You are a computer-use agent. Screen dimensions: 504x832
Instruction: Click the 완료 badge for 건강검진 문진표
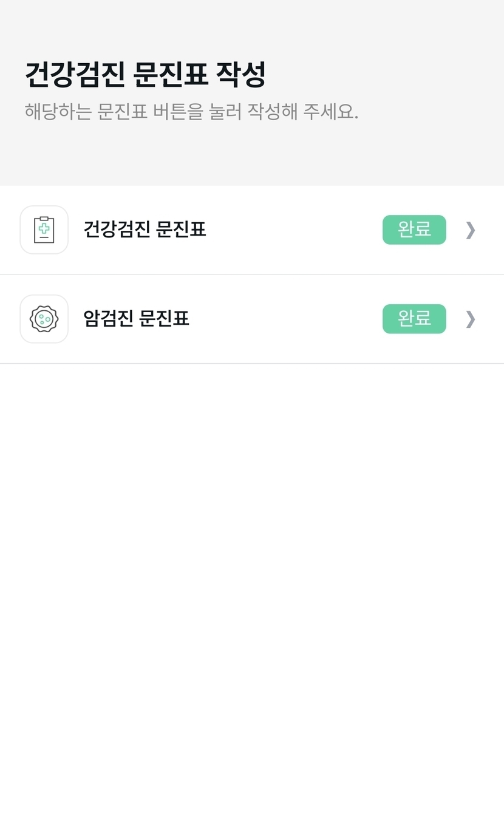point(414,230)
